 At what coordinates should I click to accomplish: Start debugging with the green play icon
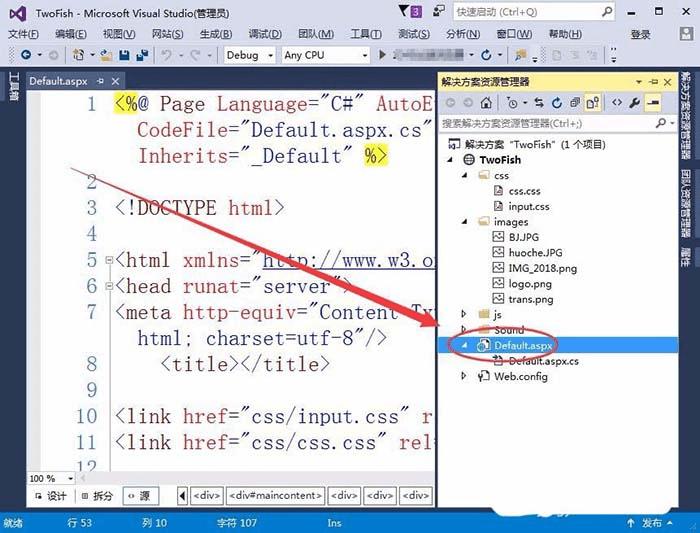[382, 55]
